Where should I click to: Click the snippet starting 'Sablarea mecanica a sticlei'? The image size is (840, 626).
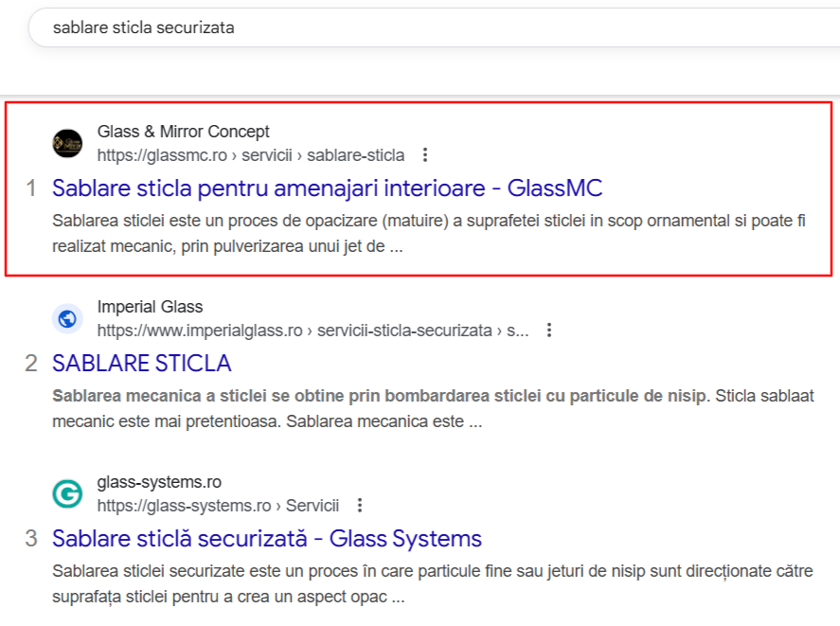click(433, 408)
